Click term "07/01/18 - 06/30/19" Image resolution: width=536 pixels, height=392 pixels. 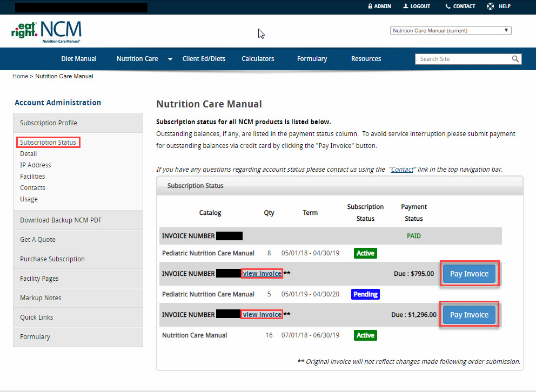point(310,335)
